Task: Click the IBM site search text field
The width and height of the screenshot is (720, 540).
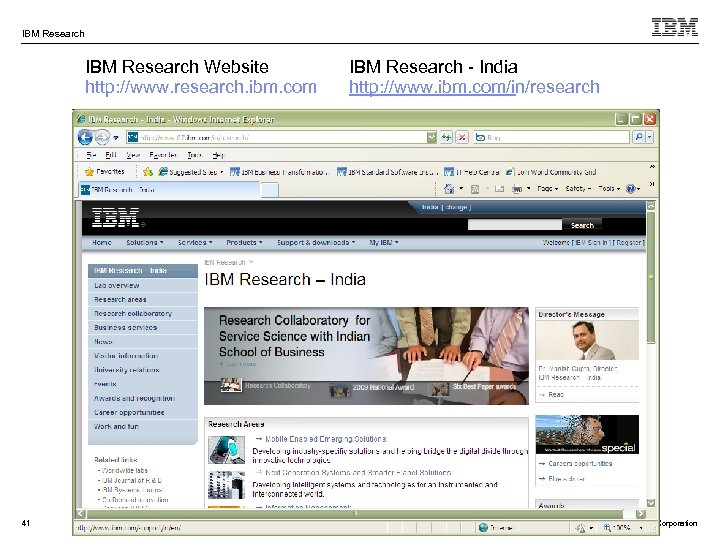Action: (514, 225)
